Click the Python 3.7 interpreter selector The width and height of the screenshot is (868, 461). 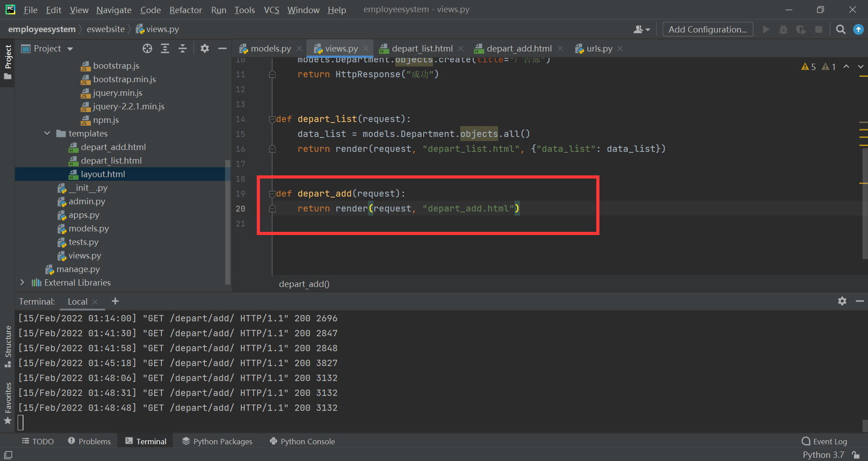pyautogui.click(x=823, y=455)
